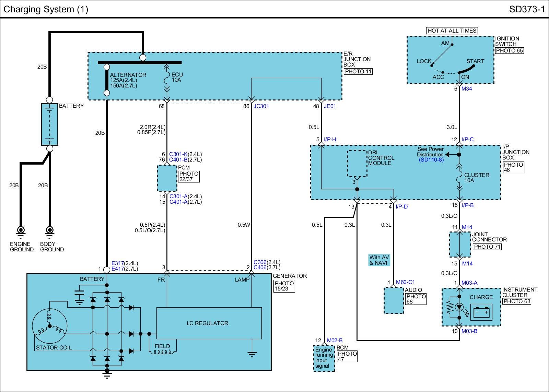Open the M02-B BCM connector link
The width and height of the screenshot is (549, 392).
click(x=335, y=341)
